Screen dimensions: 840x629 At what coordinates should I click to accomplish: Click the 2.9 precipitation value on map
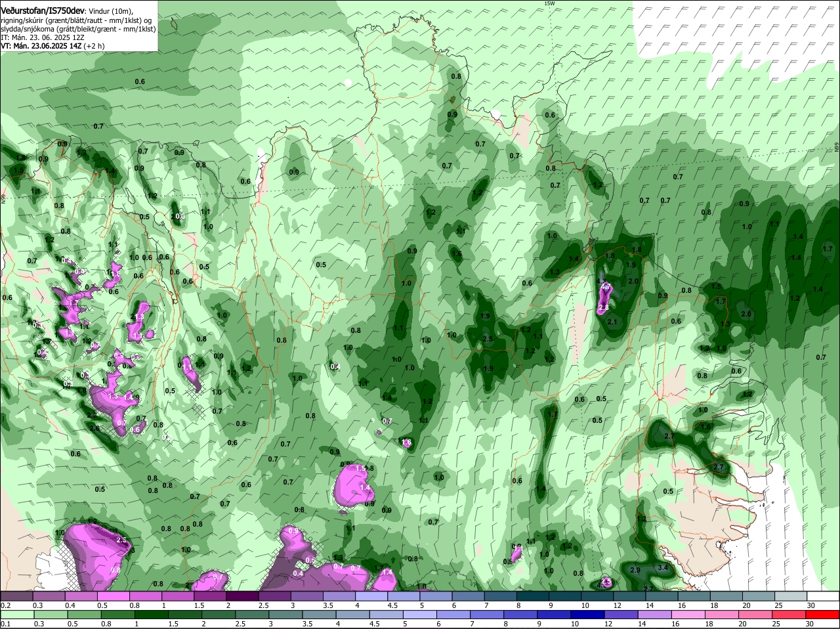tap(635, 570)
